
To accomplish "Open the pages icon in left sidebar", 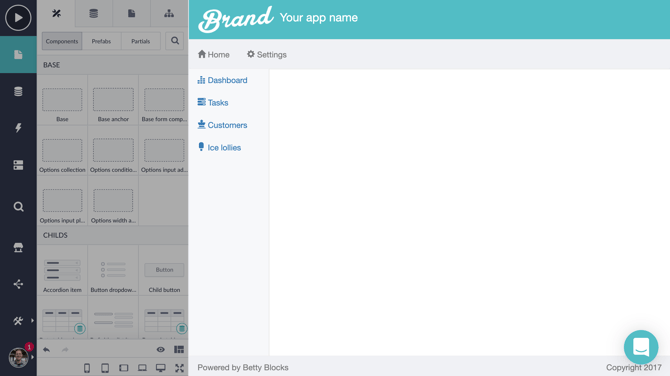I will pos(18,55).
